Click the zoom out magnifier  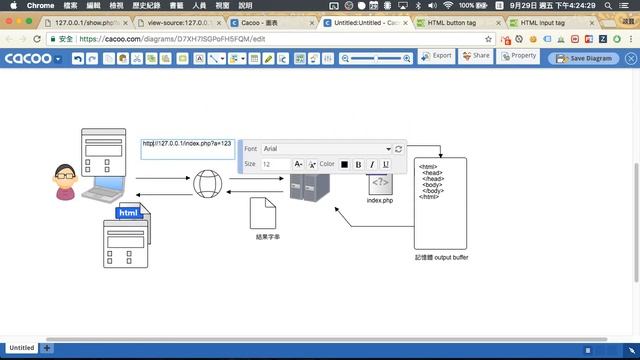click(x=345, y=59)
